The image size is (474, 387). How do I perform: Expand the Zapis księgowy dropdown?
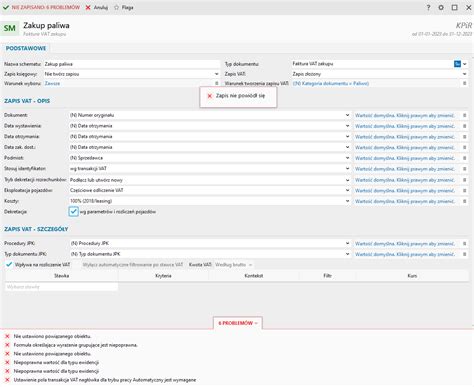(217, 74)
